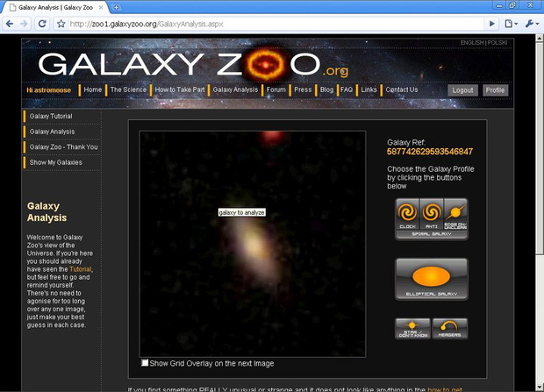Choose edge-on/unclear spiral galaxy button
The image size is (544, 392).
pos(455,214)
